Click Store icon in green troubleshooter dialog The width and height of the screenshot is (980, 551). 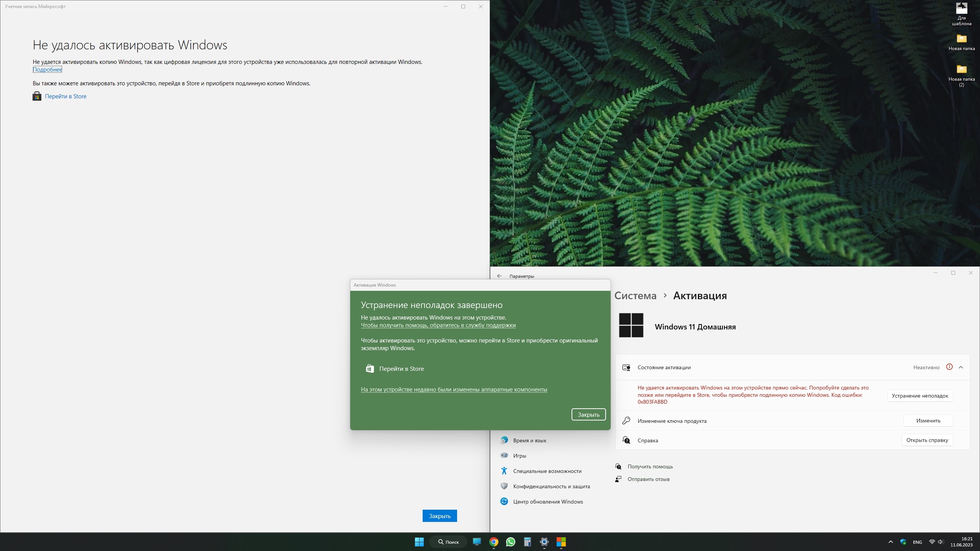pyautogui.click(x=370, y=368)
